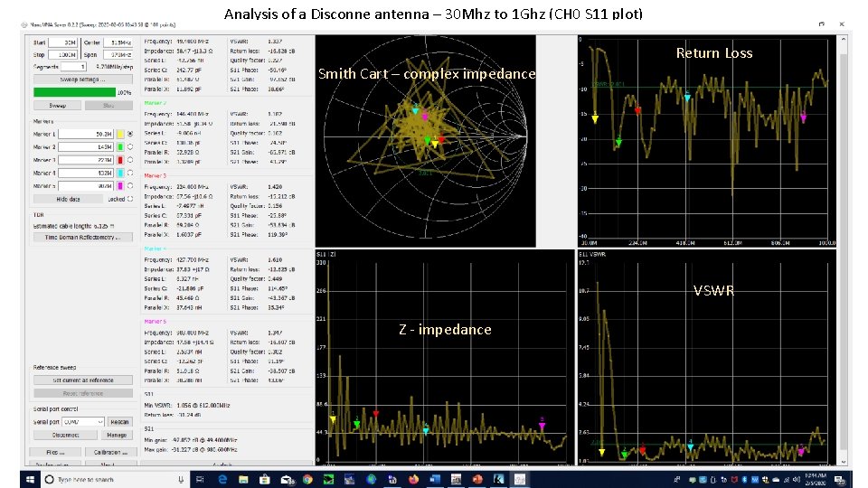Rescan the serial ports

(119, 422)
